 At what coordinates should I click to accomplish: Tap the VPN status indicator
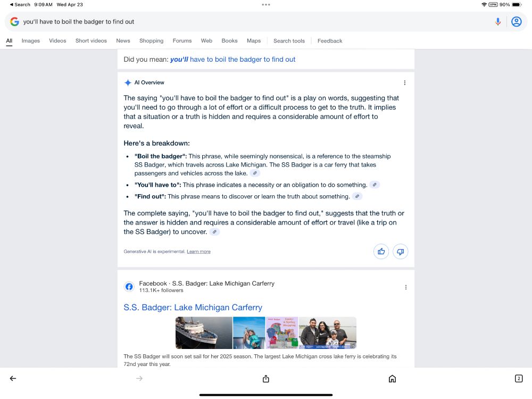[493, 4]
